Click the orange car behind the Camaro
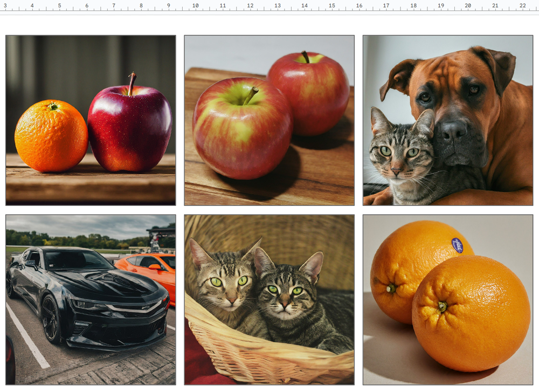 (x=148, y=272)
